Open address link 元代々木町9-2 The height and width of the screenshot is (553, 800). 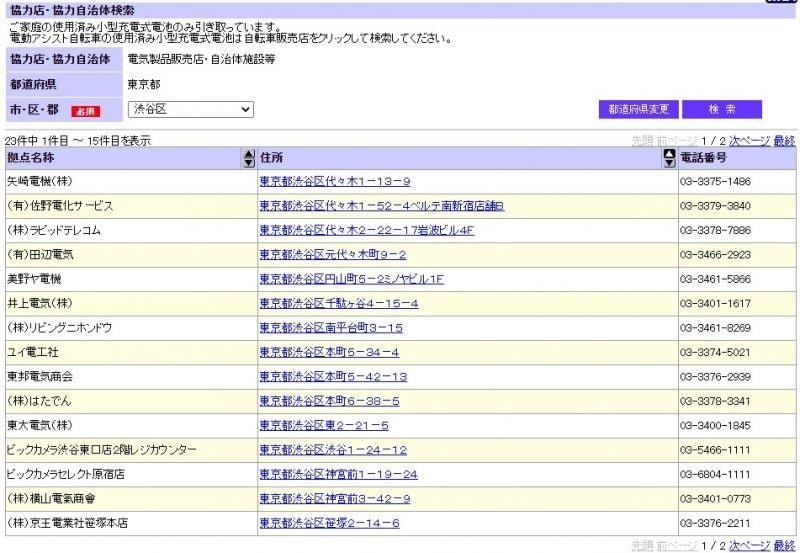pos(333,255)
